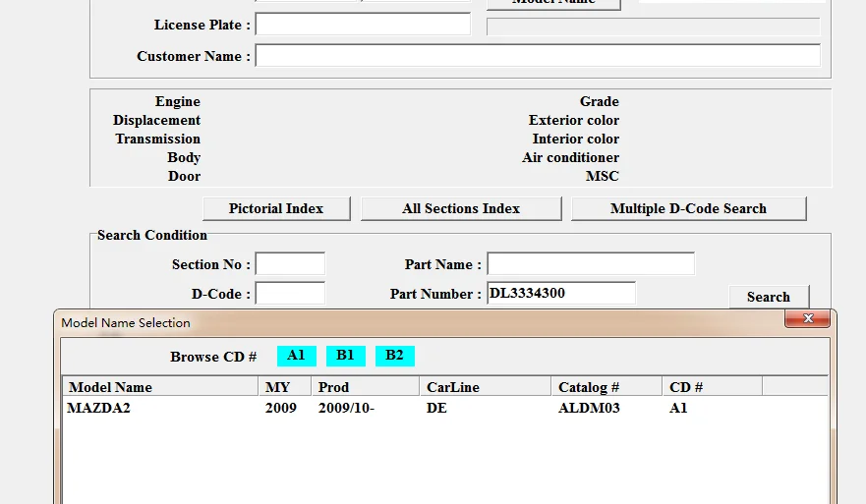Open the All Sections Index

point(461,208)
